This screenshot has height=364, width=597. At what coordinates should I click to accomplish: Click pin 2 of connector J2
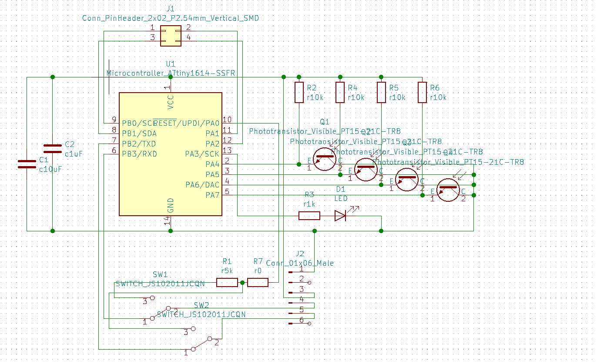(x=300, y=283)
